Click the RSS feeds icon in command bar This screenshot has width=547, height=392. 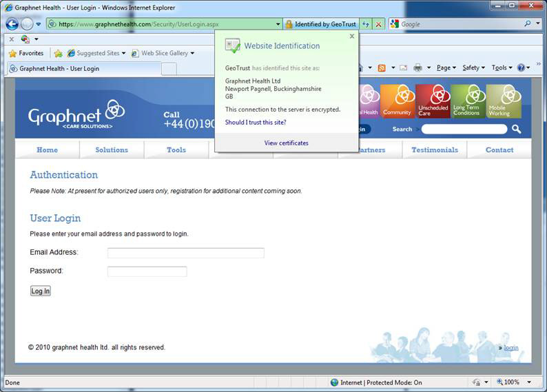[x=381, y=68]
